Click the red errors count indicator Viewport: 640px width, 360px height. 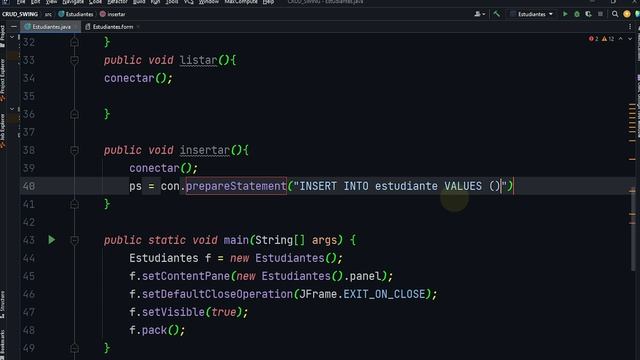click(593, 39)
